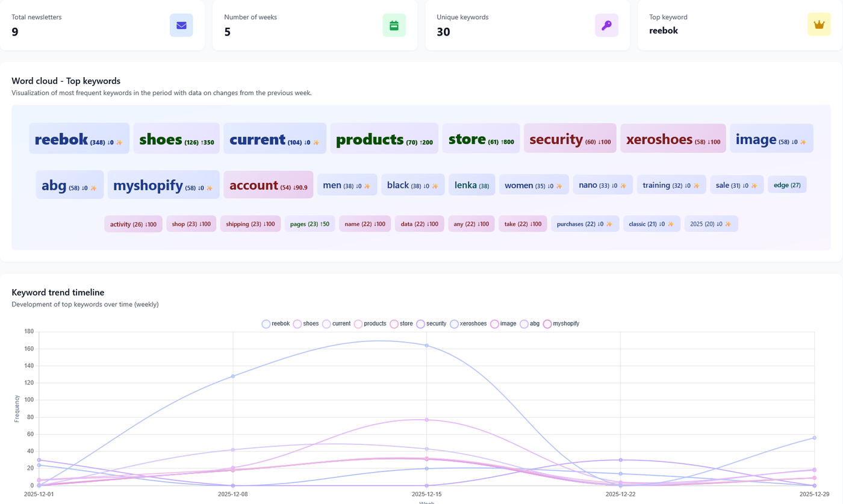Viewport: 843px width, 504px height.
Task: Select the store (61) word cloud keyword
Action: click(x=481, y=139)
